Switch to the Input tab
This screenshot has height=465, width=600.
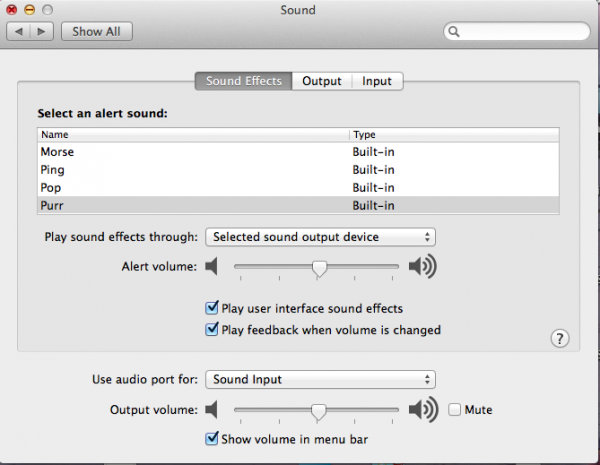click(x=377, y=81)
